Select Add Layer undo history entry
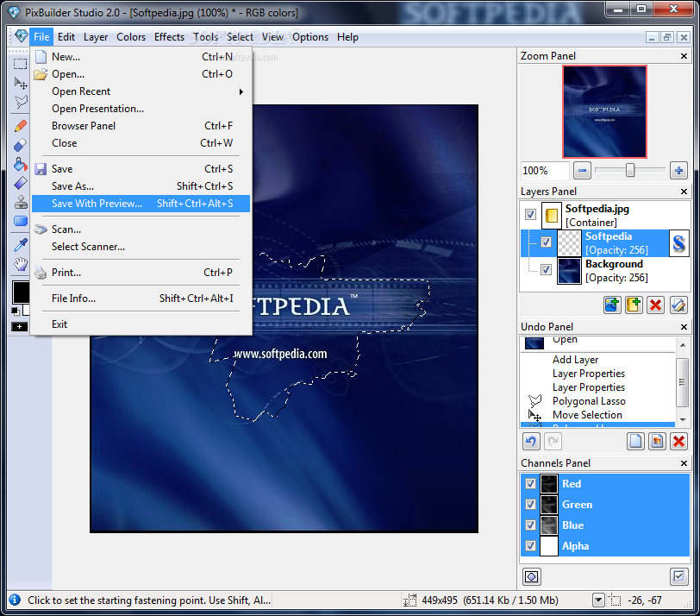The width and height of the screenshot is (700, 616). [598, 360]
